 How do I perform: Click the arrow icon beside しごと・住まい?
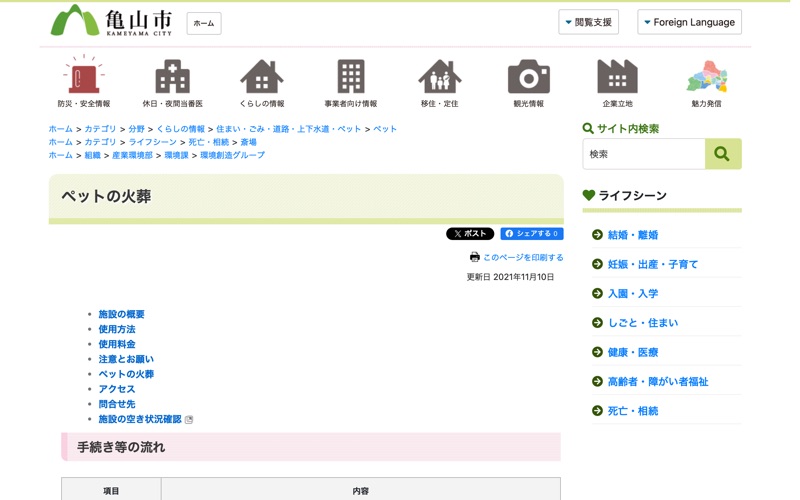(x=597, y=322)
